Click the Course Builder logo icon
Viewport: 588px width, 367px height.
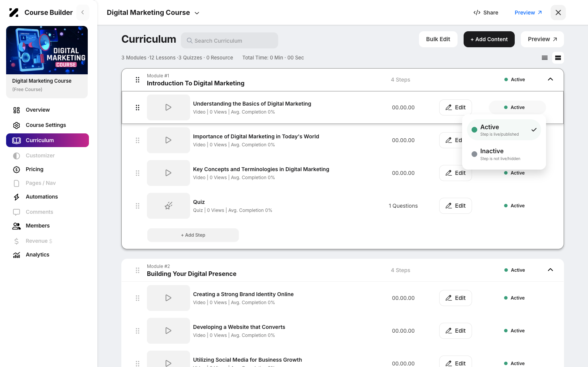[x=14, y=13]
